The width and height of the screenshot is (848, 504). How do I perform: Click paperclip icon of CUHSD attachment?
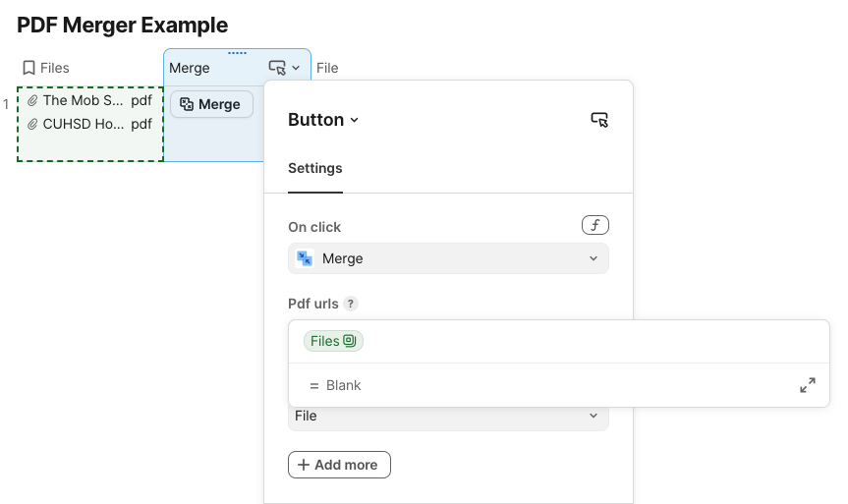32,124
